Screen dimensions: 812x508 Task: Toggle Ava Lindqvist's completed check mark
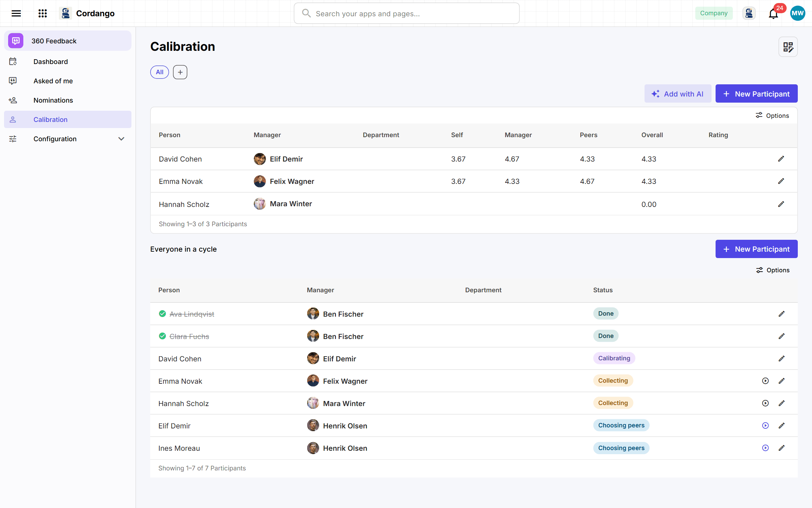pos(162,314)
